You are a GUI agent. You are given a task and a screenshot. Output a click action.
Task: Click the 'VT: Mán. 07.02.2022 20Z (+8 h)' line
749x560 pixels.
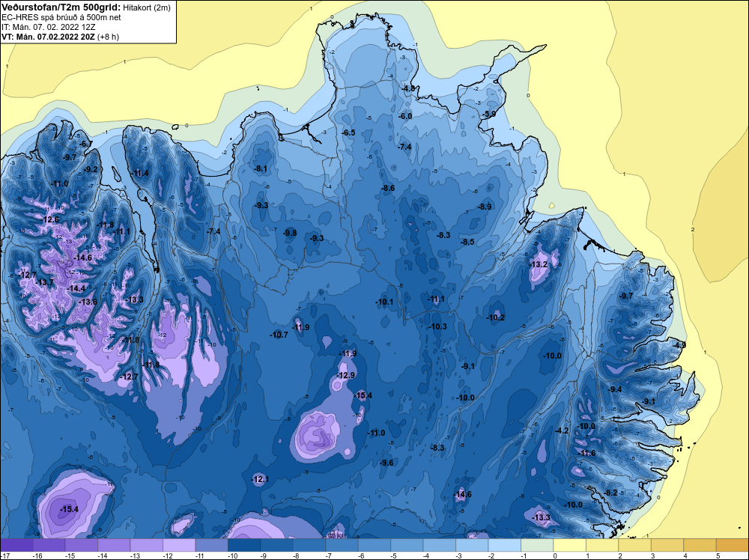(x=60, y=37)
